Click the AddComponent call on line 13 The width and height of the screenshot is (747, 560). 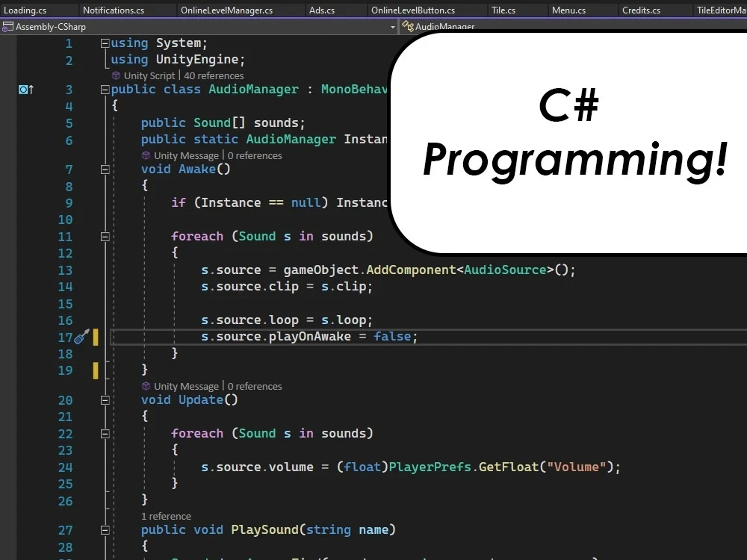pos(411,270)
